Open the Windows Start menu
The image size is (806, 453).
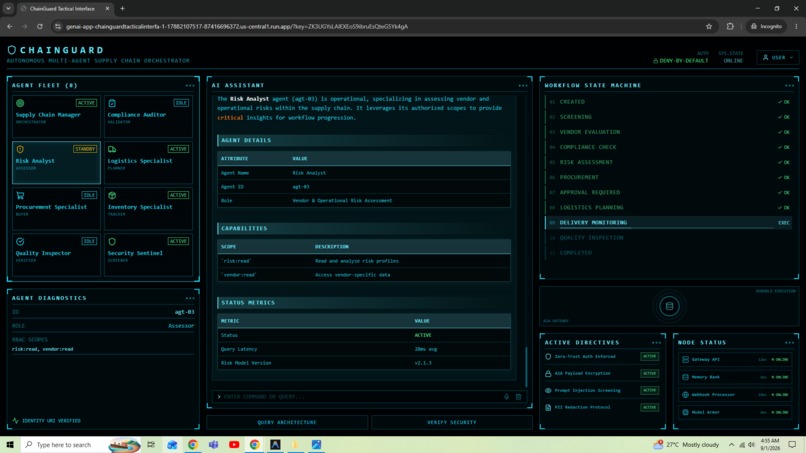tap(10, 444)
